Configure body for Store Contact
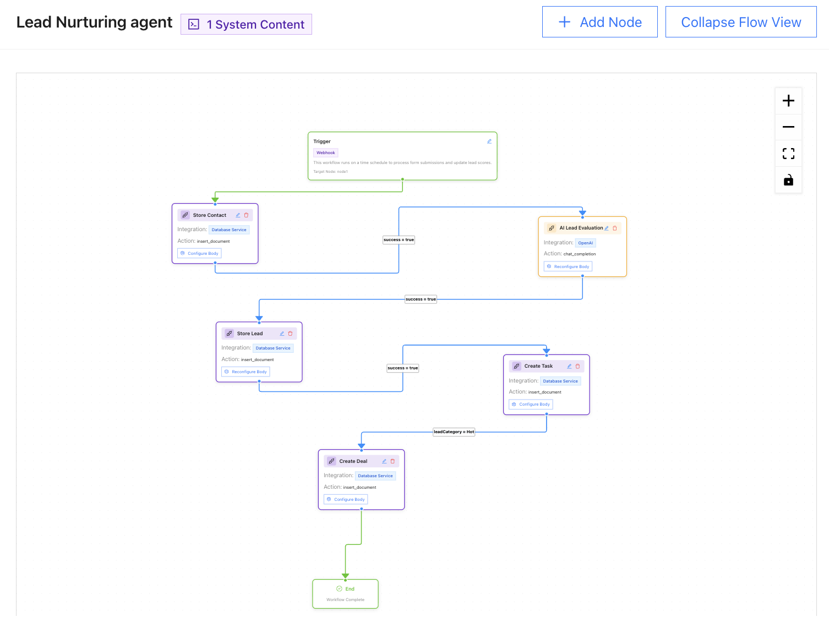 (199, 253)
